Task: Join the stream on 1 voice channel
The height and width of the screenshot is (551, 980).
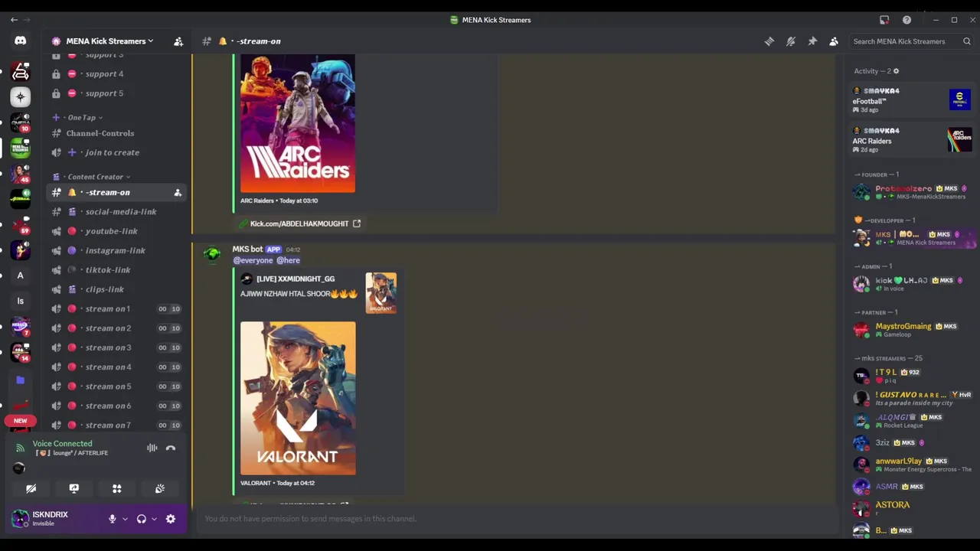Action: click(116, 309)
